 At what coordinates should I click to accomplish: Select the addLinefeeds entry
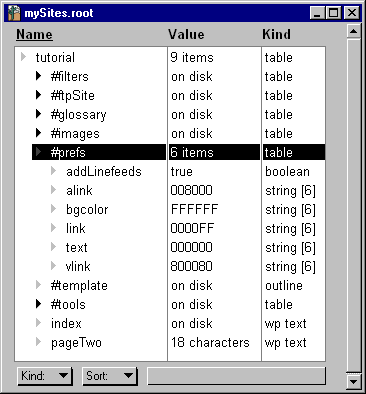[x=104, y=171]
